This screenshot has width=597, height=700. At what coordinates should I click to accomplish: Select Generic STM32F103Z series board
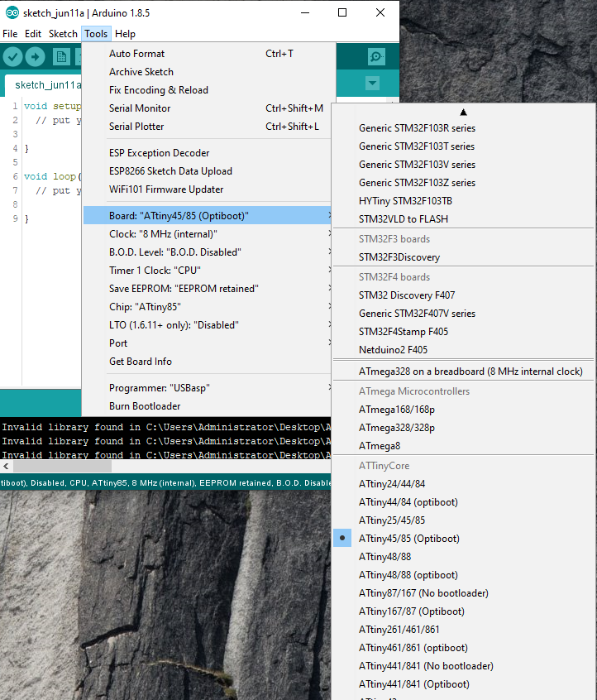[464, 183]
